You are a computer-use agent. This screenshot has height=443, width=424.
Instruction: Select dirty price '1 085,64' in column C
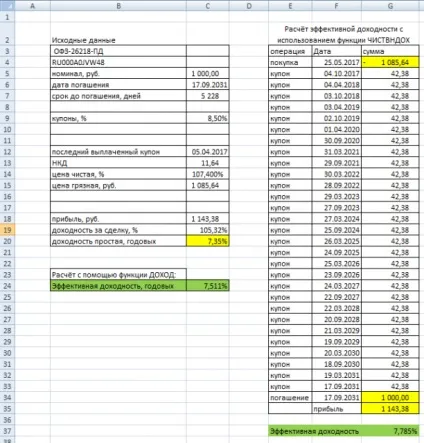(208, 185)
